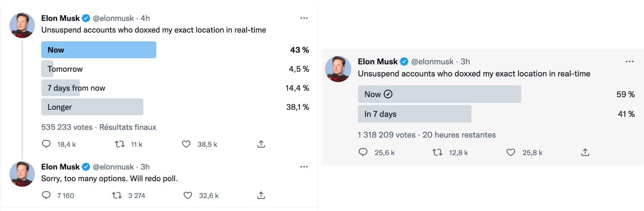The width and height of the screenshot is (644, 211).
Task: Open more options on the right-side poll tweet
Action: pos(630,62)
